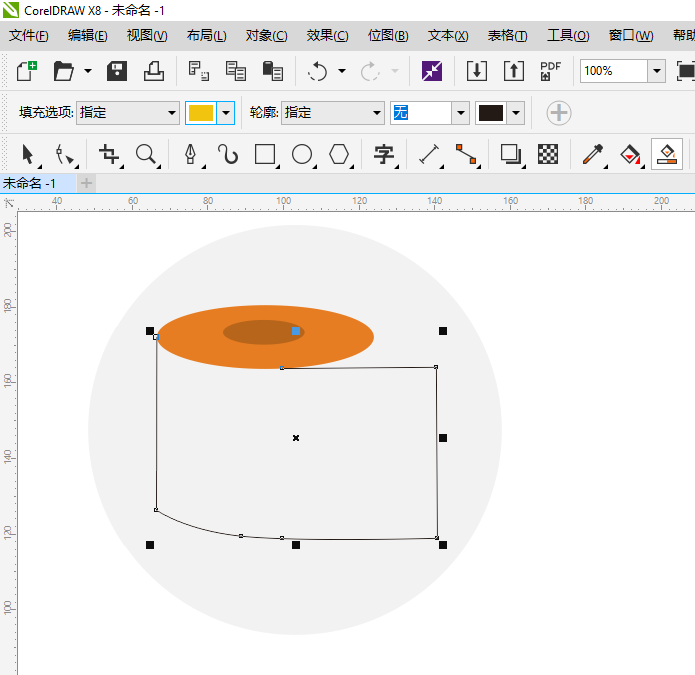The height and width of the screenshot is (675, 695).
Task: Select the Eyedropper tool
Action: click(593, 154)
